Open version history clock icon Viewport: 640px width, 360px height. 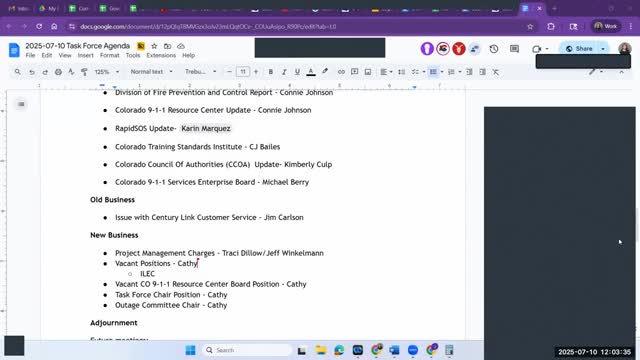494,49
